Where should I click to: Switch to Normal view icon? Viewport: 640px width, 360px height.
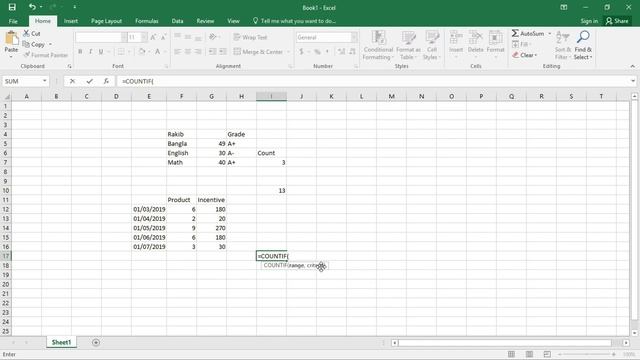pos(511,354)
